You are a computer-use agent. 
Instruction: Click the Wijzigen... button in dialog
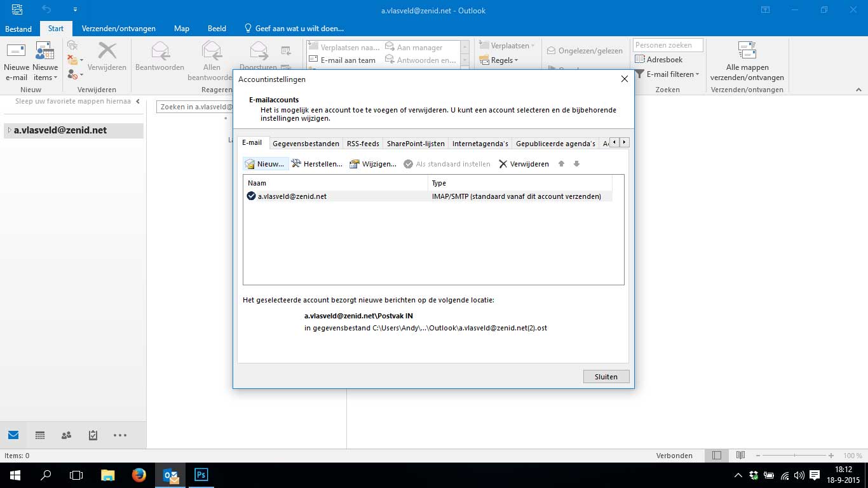coord(373,164)
